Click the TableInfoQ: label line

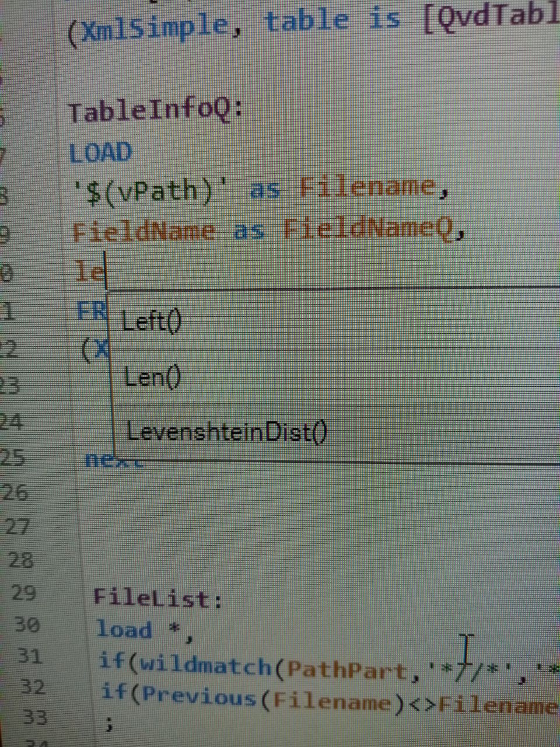click(x=155, y=111)
